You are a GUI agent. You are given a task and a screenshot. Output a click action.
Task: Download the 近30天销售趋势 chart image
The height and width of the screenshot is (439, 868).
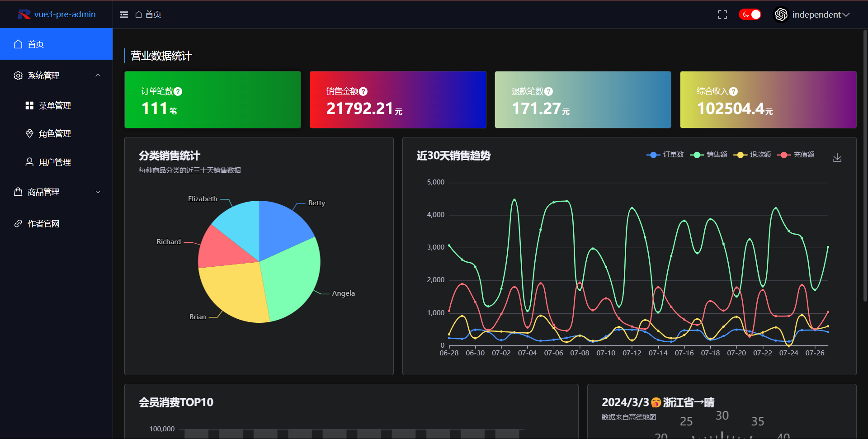837,157
